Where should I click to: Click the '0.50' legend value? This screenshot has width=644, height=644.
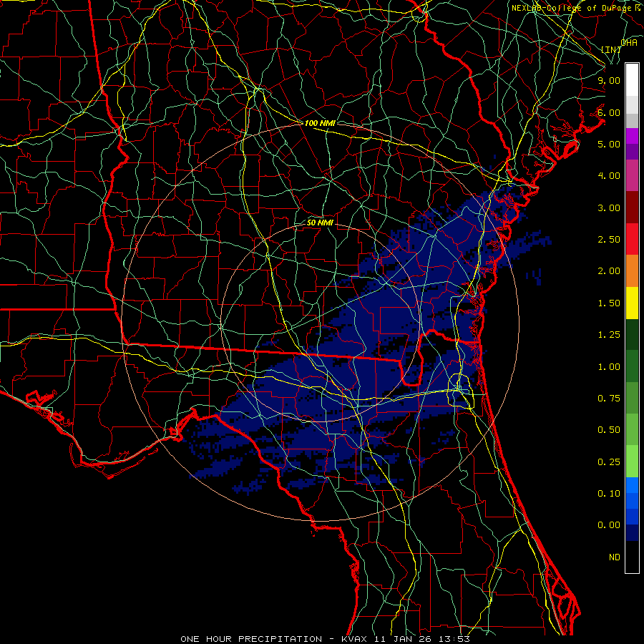click(x=609, y=430)
